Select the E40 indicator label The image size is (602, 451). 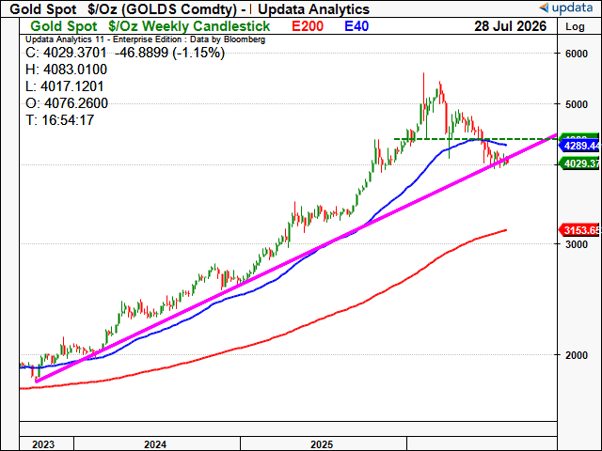[357, 26]
